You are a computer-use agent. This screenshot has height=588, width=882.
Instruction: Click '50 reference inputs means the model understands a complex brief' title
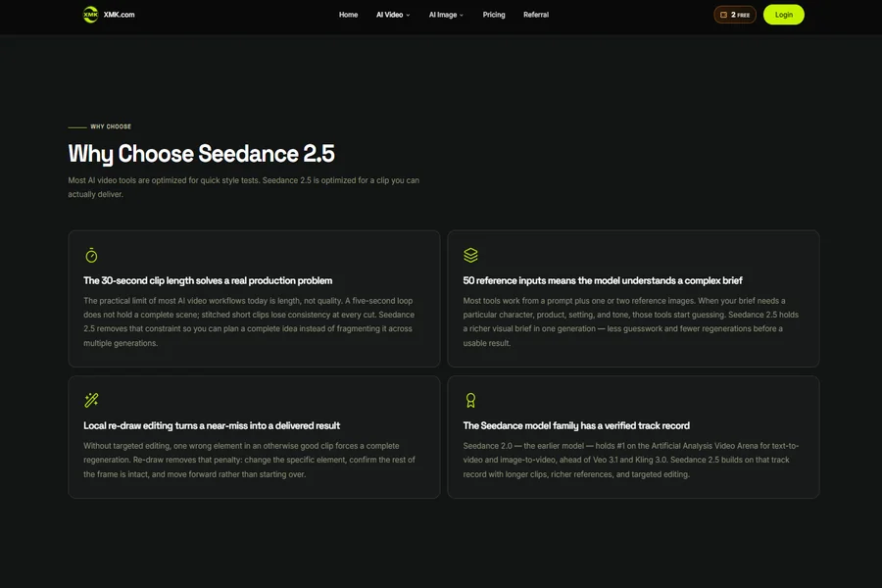(x=603, y=280)
